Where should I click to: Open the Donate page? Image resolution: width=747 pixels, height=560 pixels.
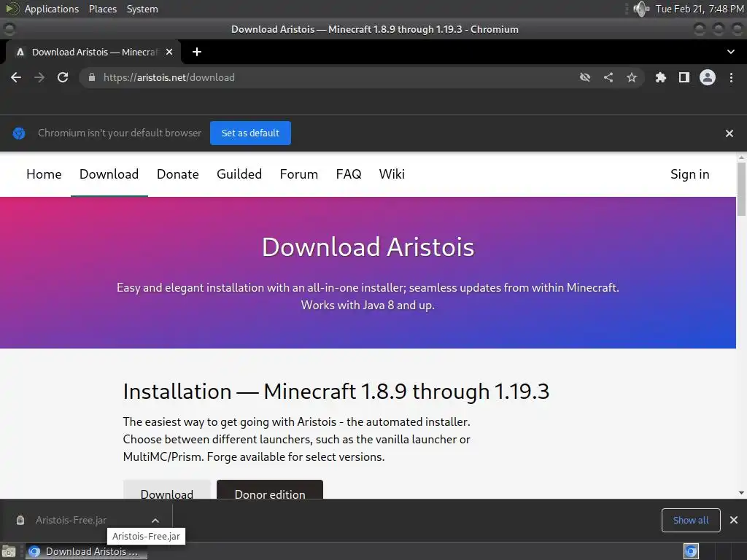coord(178,174)
